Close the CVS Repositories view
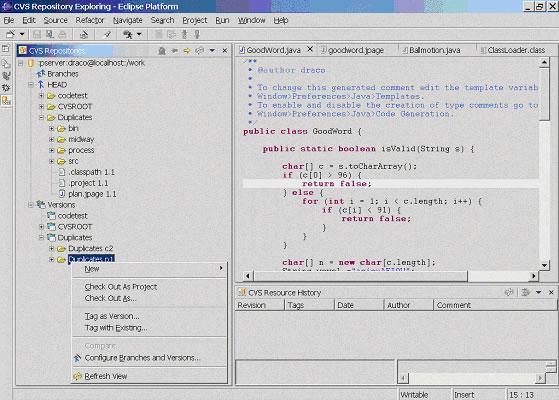This screenshot has width=559, height=400. tap(225, 51)
